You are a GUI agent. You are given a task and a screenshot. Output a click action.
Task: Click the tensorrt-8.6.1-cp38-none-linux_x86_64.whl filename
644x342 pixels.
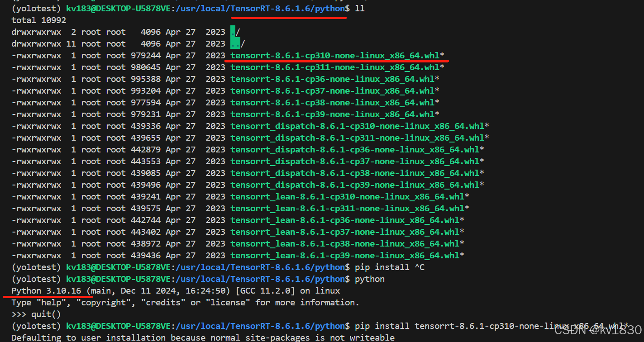click(333, 103)
